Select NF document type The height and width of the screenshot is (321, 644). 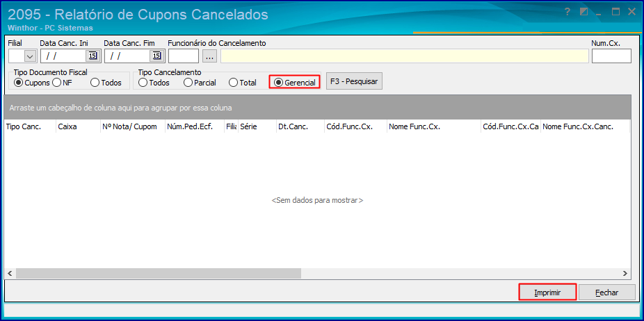(x=62, y=83)
